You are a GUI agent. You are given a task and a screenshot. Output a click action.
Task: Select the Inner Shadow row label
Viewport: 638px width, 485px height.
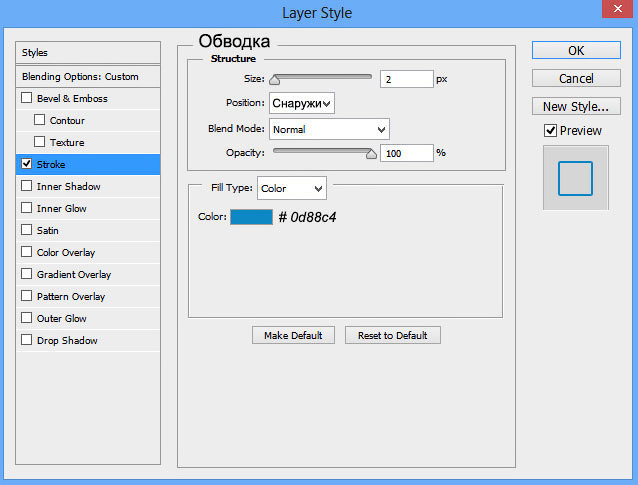pos(68,186)
